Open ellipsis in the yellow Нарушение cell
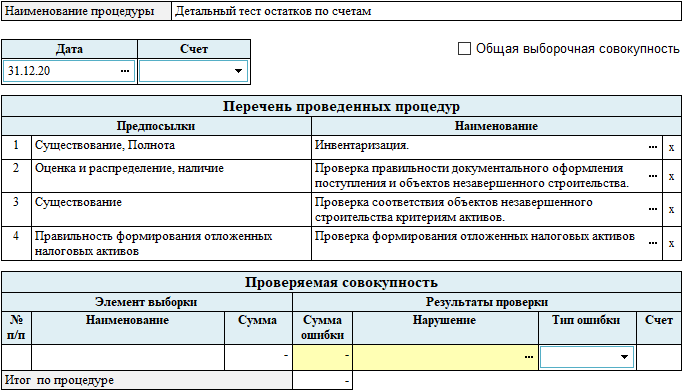 coord(529,357)
